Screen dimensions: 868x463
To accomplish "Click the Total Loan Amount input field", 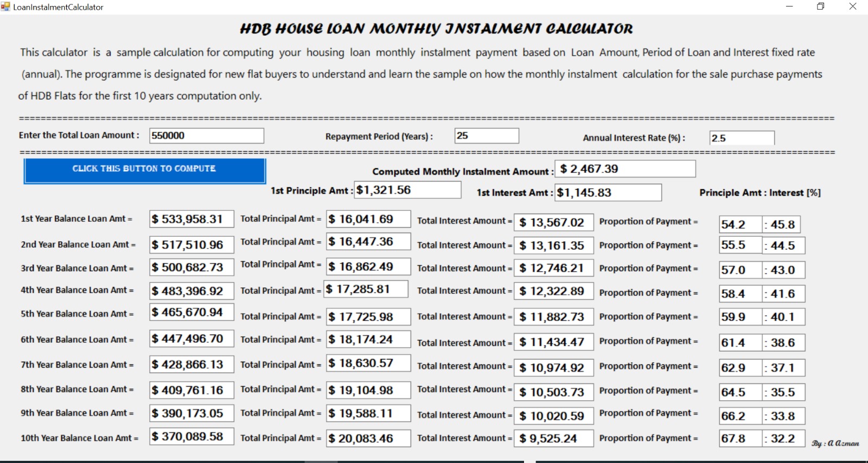I will tap(207, 136).
